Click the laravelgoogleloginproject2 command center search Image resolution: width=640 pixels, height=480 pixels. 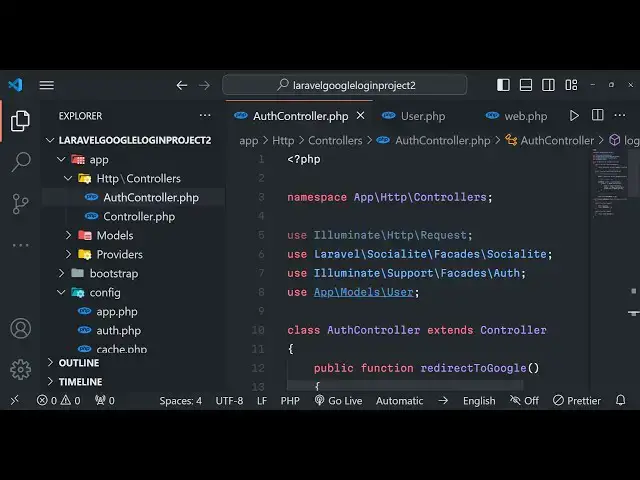click(x=344, y=85)
